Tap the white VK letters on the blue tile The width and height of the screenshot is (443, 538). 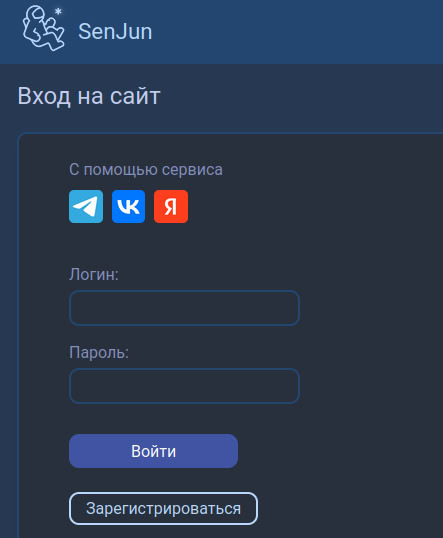pyautogui.click(x=128, y=207)
